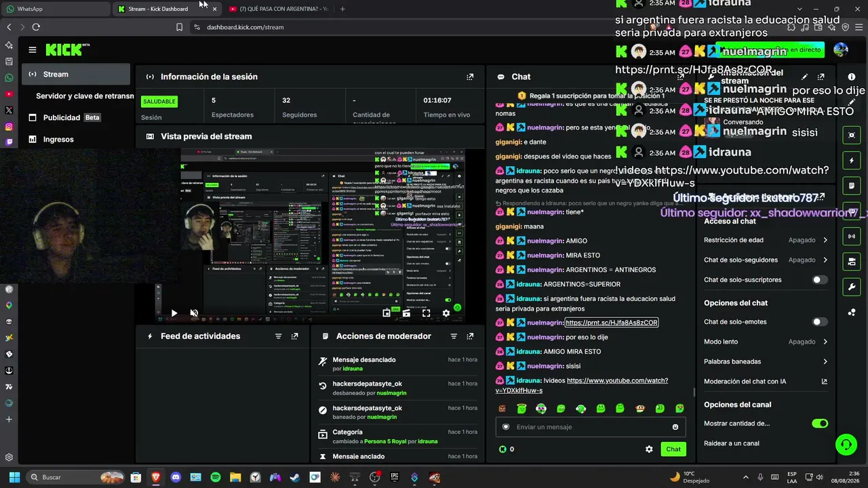Reload the current browser page
Viewport: 868px width, 488px height.
(36, 27)
